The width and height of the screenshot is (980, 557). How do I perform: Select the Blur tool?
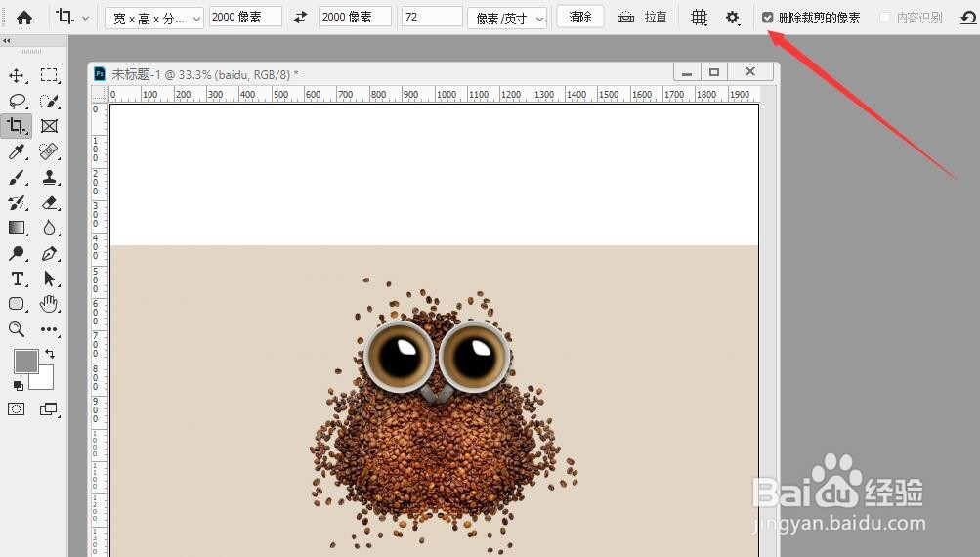point(50,228)
